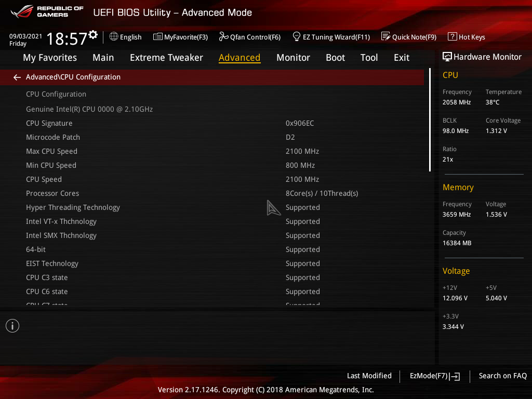
Task: Click the EZ Tuning Wizard bulb icon
Action: pos(296,36)
